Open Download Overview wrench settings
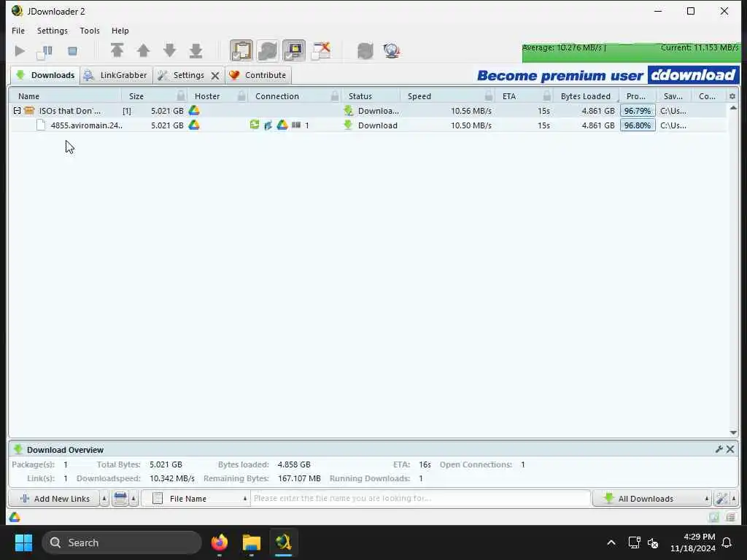This screenshot has width=747, height=560. pos(719,449)
